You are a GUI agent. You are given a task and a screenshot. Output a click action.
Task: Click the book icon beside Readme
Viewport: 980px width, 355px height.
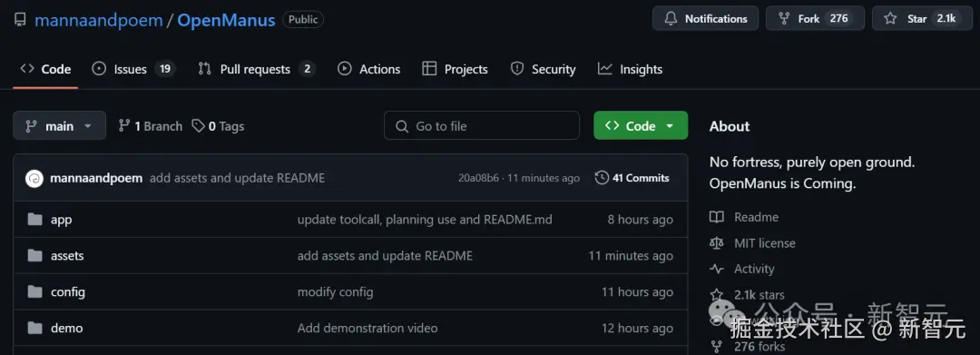pyautogui.click(x=716, y=217)
